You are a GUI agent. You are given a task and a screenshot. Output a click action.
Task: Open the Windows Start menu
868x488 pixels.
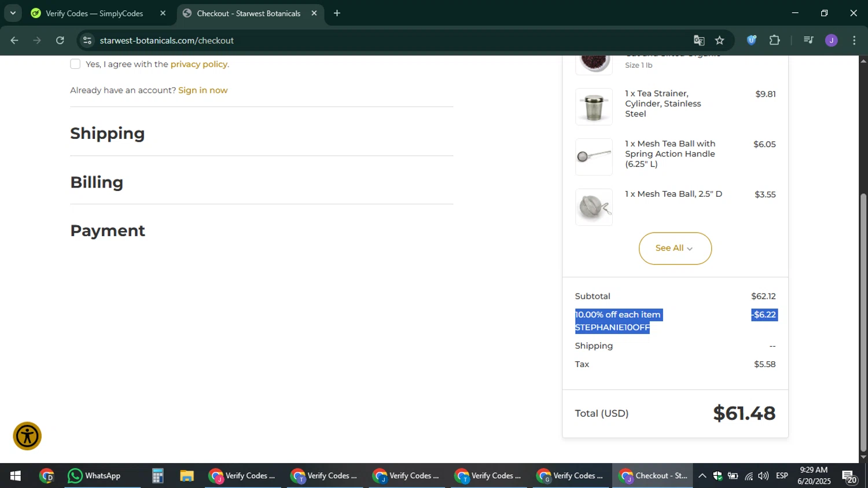[x=16, y=476]
